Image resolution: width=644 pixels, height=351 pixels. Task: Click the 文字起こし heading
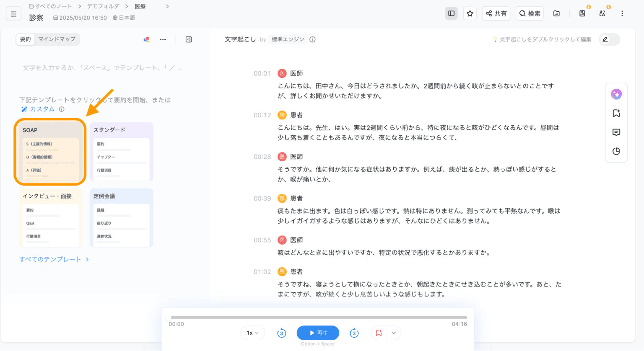click(240, 39)
